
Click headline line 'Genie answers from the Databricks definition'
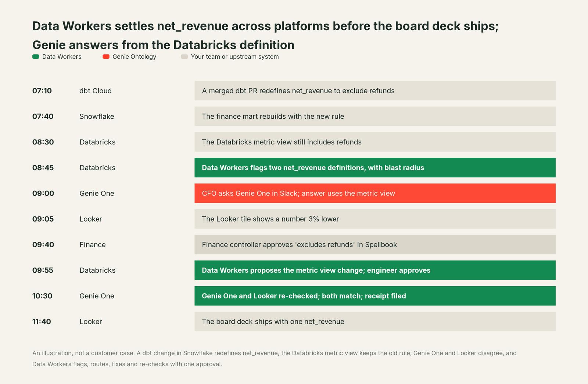tap(163, 45)
